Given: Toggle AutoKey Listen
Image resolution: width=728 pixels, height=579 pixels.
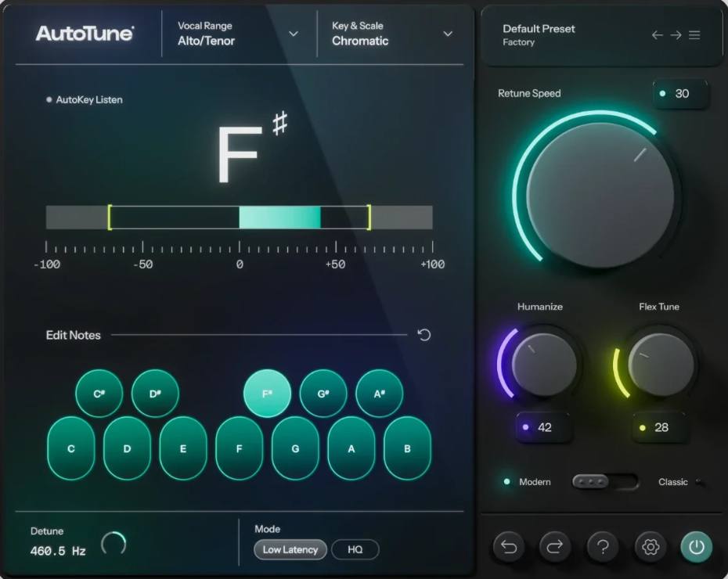Looking at the screenshot, I should point(85,99).
